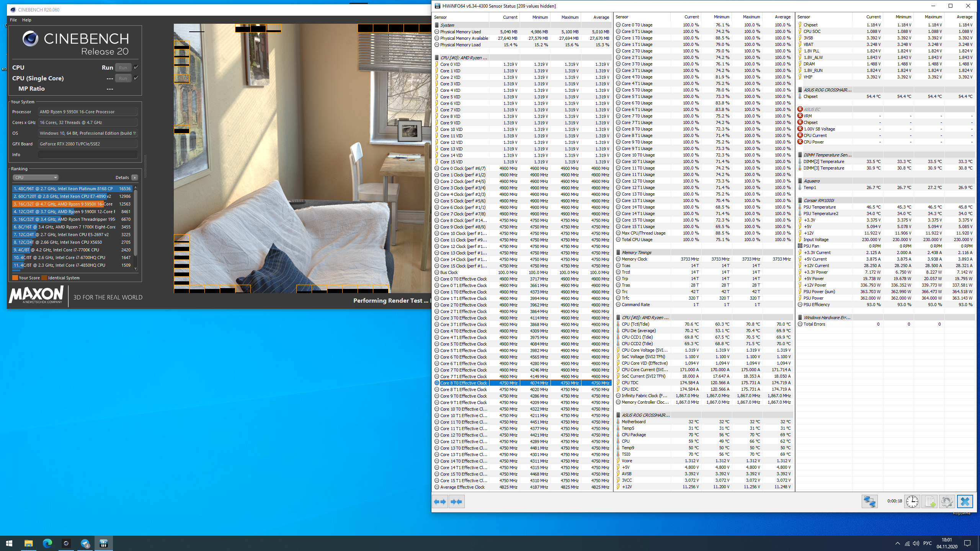This screenshot has width=980, height=551.
Task: Open the network remote monitoring icon in HWiNFO
Action: pyautogui.click(x=869, y=501)
